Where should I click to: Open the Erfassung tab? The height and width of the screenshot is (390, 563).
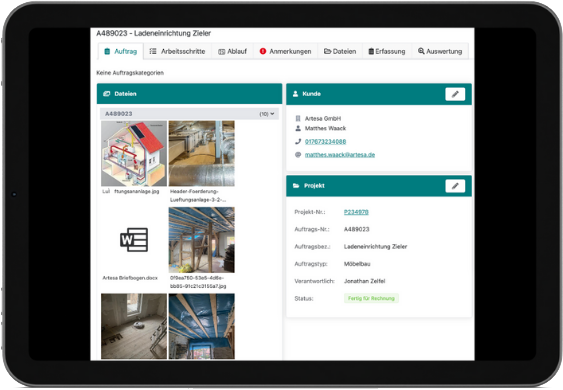point(387,51)
